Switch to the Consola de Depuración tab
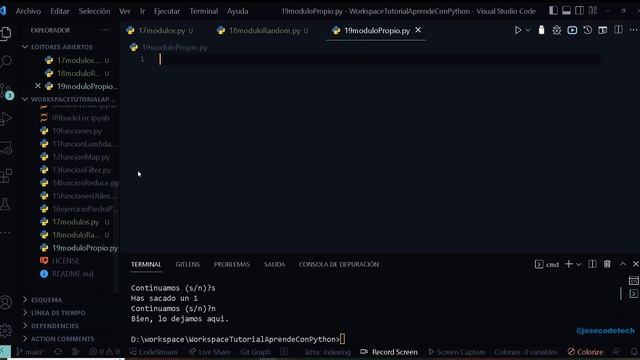640x360 pixels. (339, 264)
